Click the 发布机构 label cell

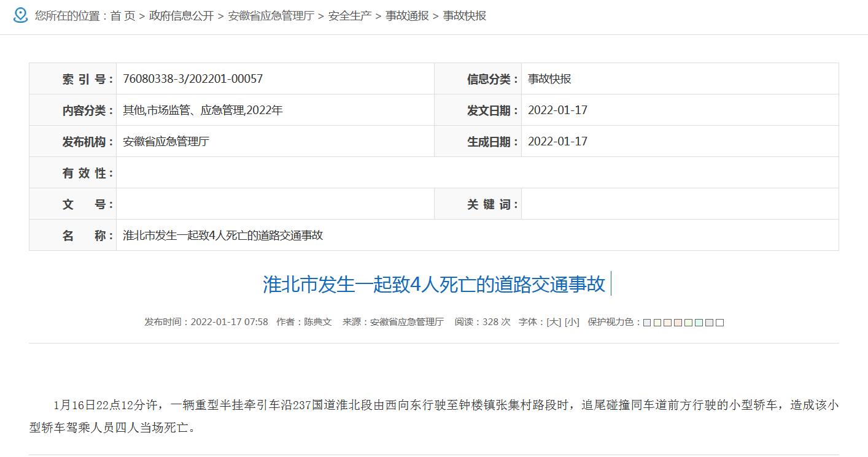point(73,142)
